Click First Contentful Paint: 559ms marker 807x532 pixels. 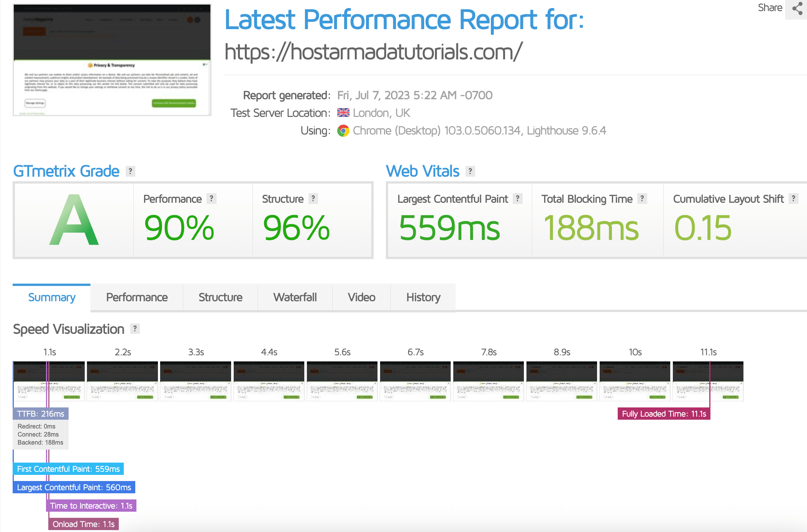(x=68, y=469)
